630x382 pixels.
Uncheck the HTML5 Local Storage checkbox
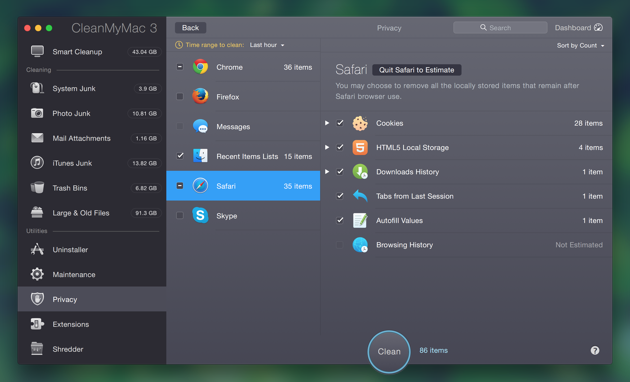(x=340, y=147)
